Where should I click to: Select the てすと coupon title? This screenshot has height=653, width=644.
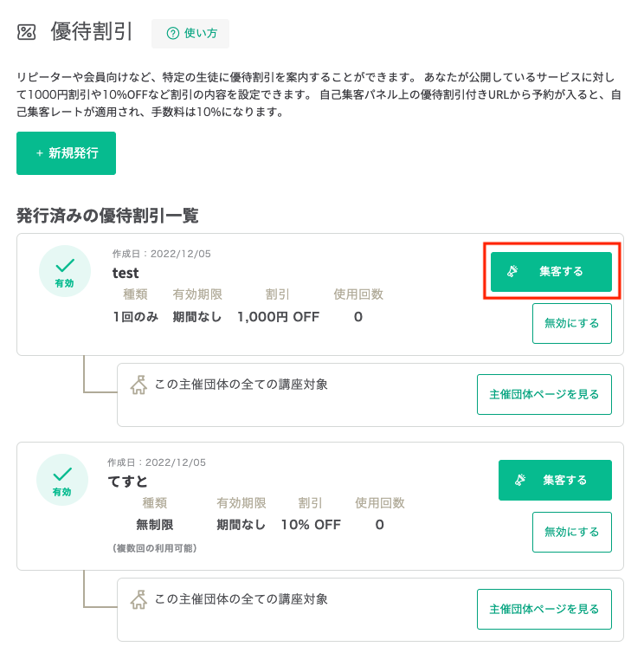click(x=127, y=482)
